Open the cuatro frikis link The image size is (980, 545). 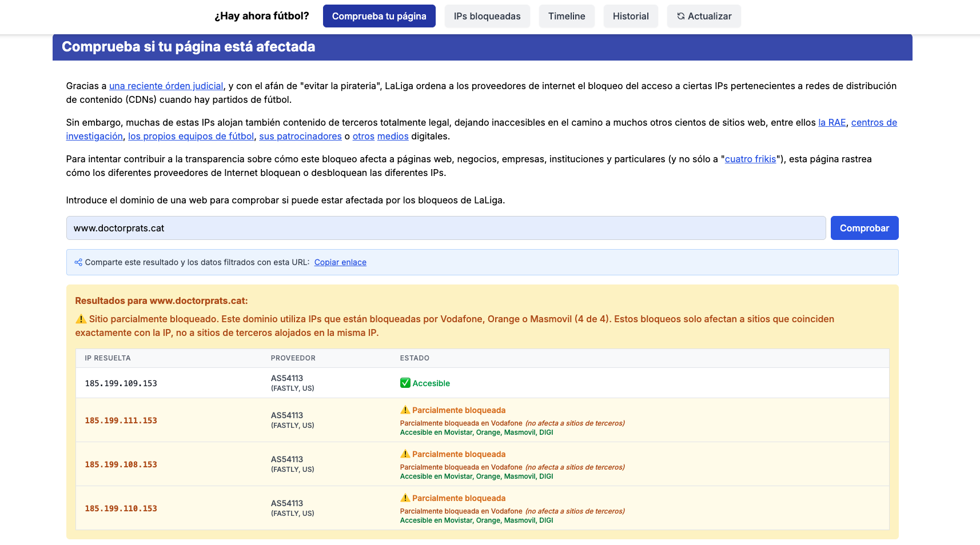coord(750,159)
